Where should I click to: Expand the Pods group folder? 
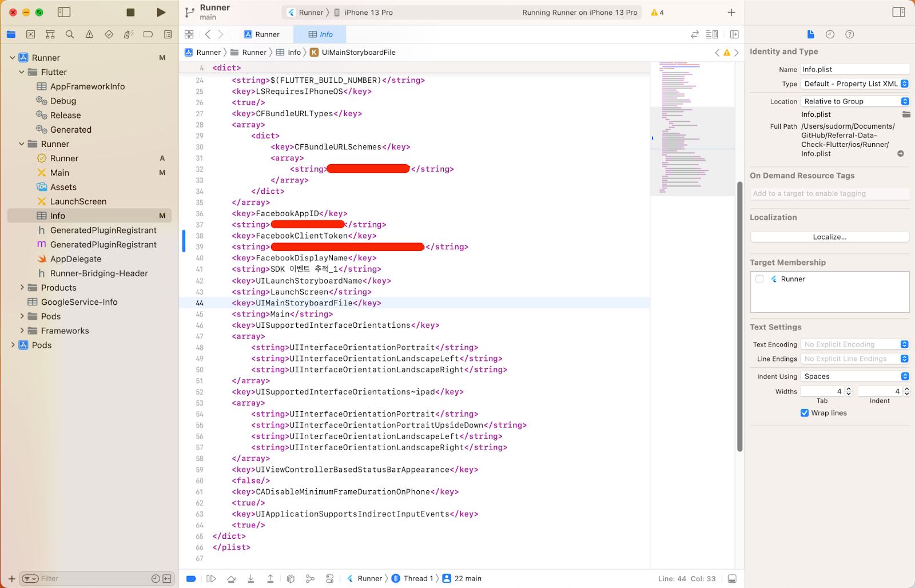pyautogui.click(x=22, y=316)
